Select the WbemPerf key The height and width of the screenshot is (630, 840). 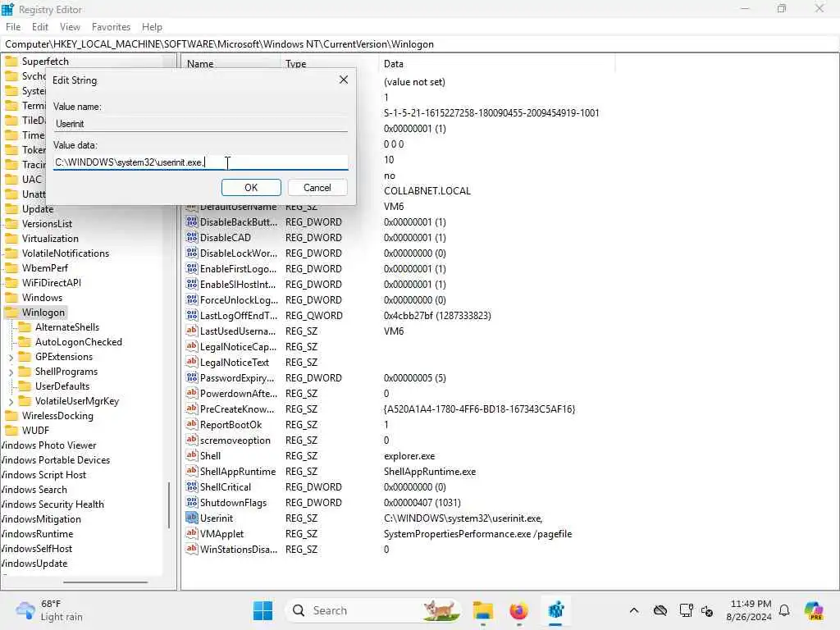(45, 268)
